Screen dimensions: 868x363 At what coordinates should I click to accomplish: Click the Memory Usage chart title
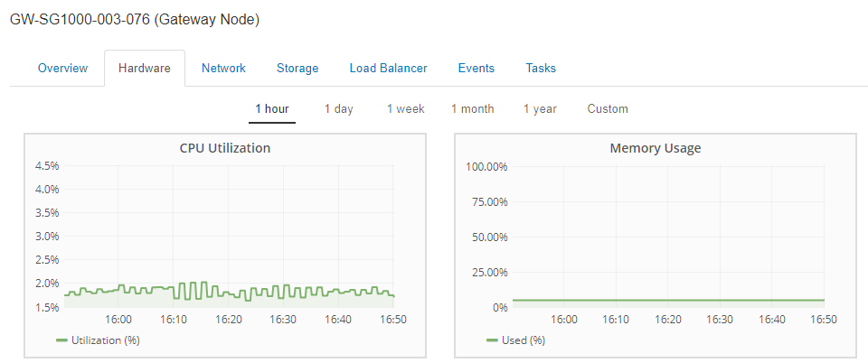[656, 148]
